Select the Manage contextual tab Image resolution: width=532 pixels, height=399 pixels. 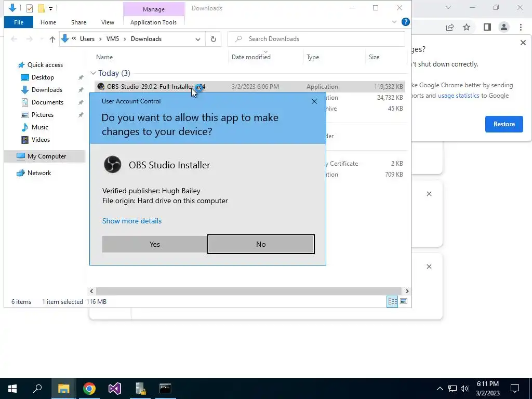coord(154,9)
